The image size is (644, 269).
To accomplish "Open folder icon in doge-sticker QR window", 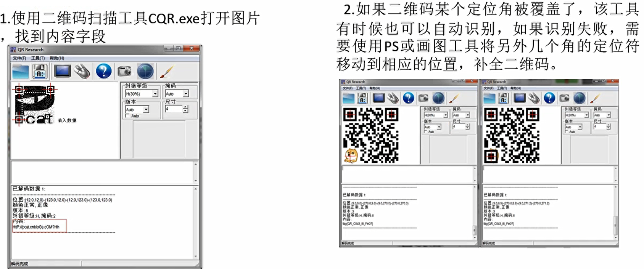I will (x=348, y=98).
